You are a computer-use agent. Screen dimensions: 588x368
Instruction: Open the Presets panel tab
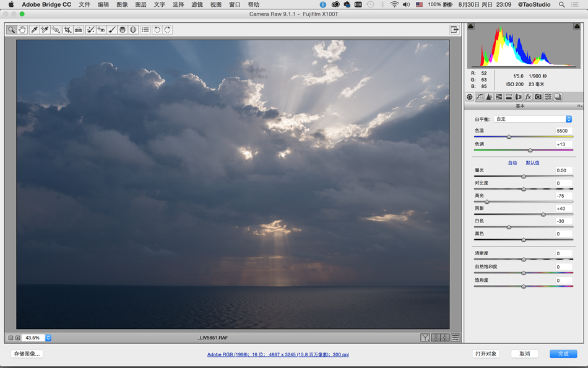(548, 97)
